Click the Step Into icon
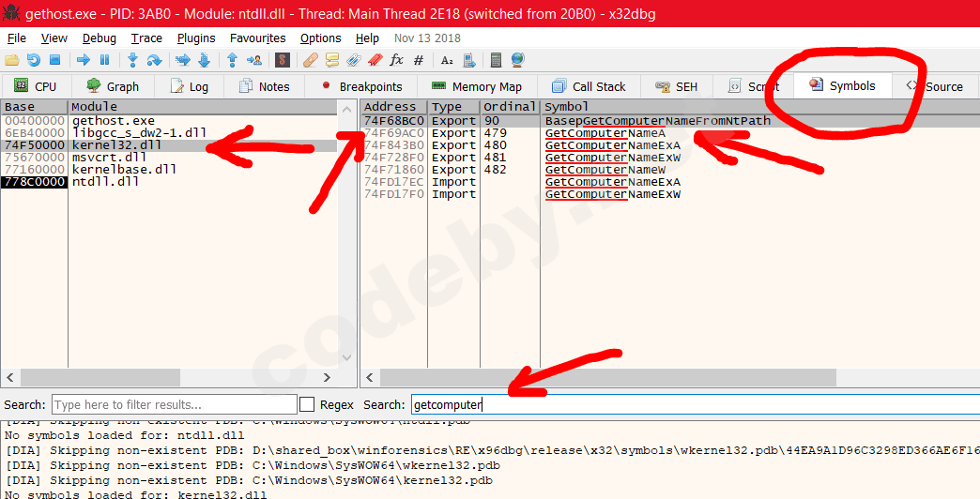This screenshot has height=499, width=980. [x=132, y=60]
